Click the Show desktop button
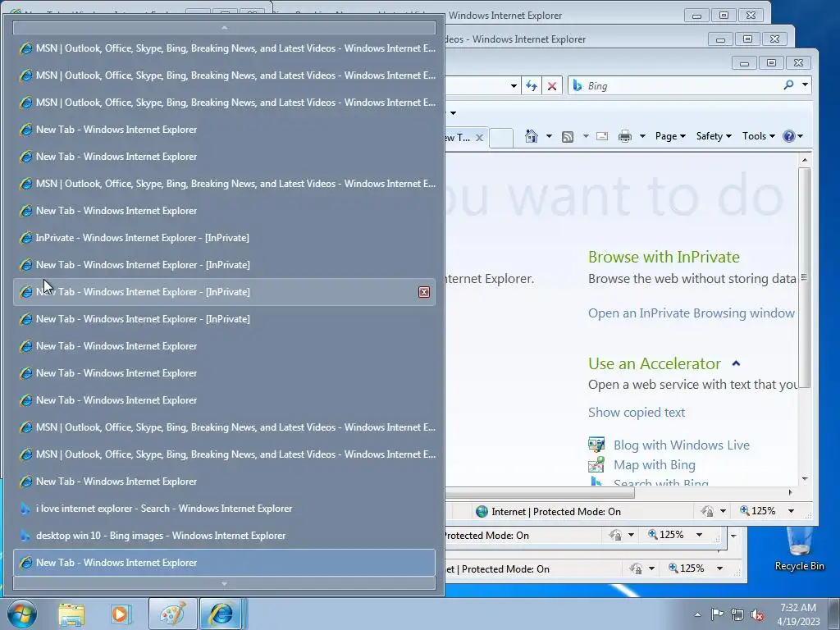Screen dimensions: 840x630 pos(834,614)
